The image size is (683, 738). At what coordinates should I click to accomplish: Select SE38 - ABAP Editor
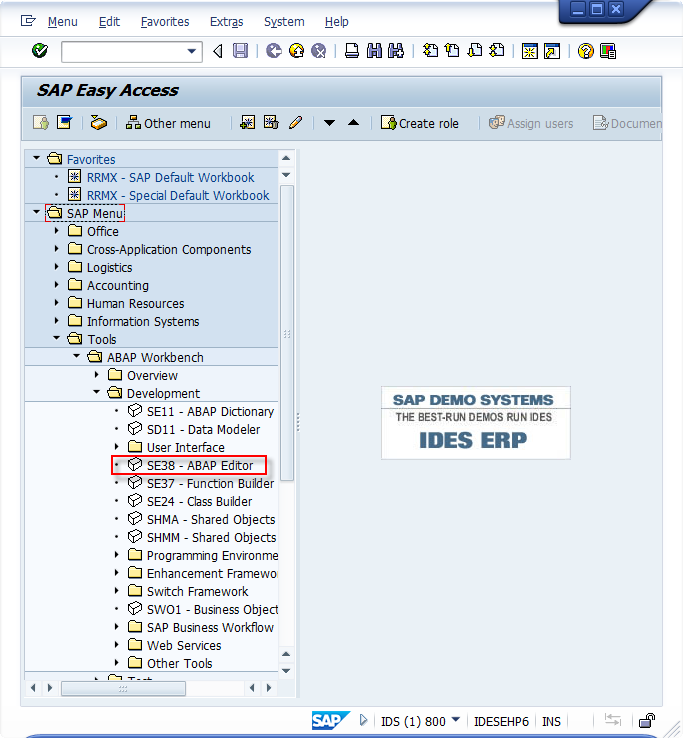(x=200, y=465)
